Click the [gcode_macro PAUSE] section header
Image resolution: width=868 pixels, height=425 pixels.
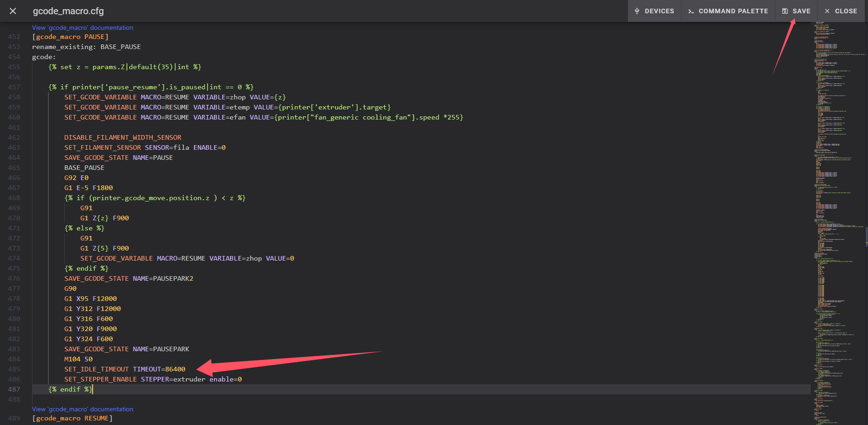[70, 37]
